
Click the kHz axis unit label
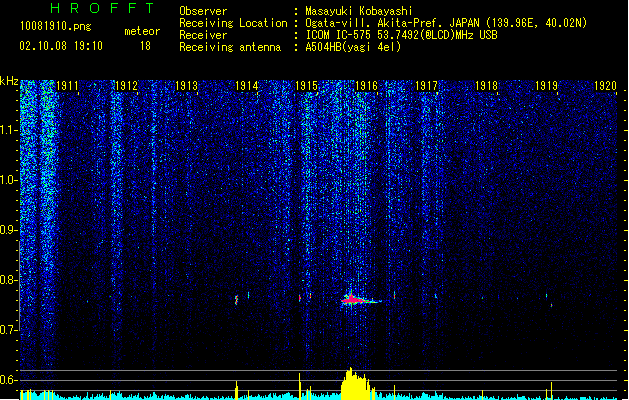tap(9, 81)
